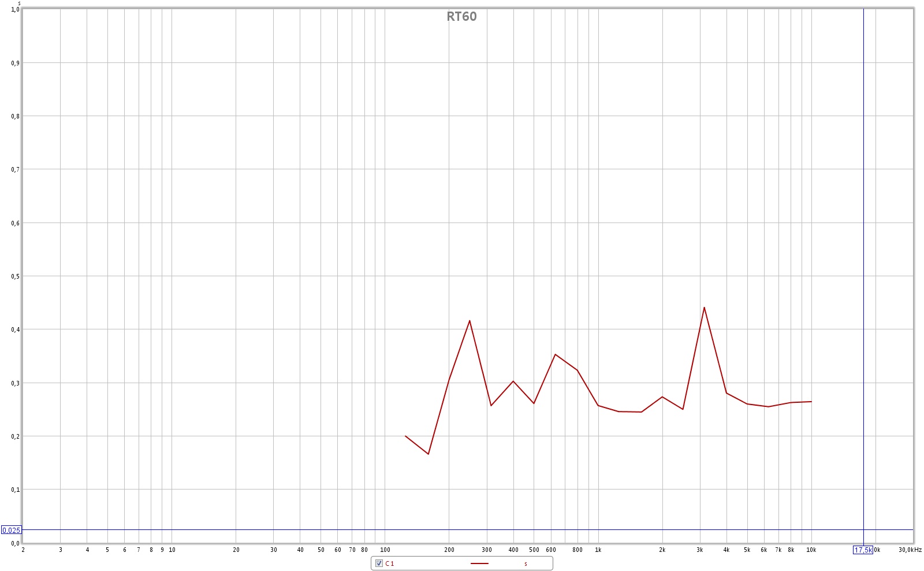Viewport: 924px width, 571px height.
Task: Click the curve's right endpoint at 10k
Action: click(x=811, y=402)
